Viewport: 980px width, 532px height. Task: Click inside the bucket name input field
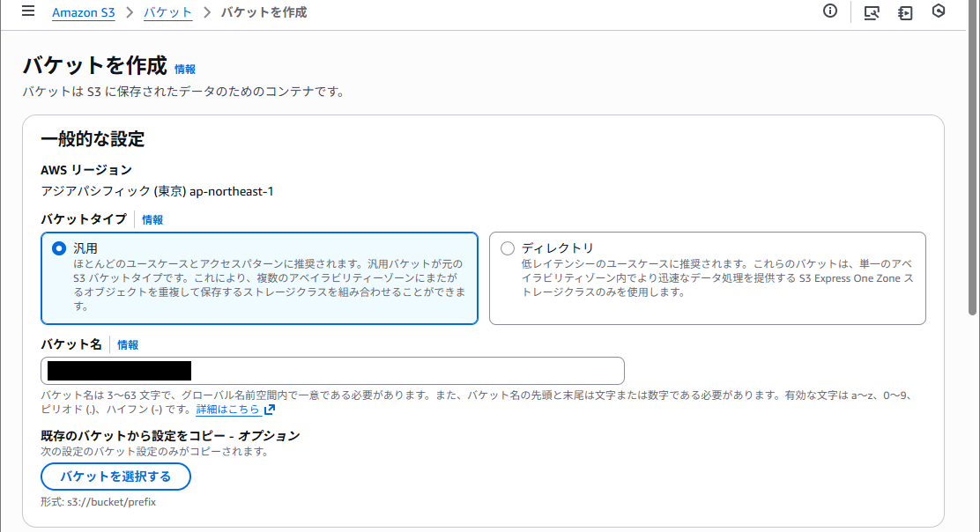(x=331, y=370)
